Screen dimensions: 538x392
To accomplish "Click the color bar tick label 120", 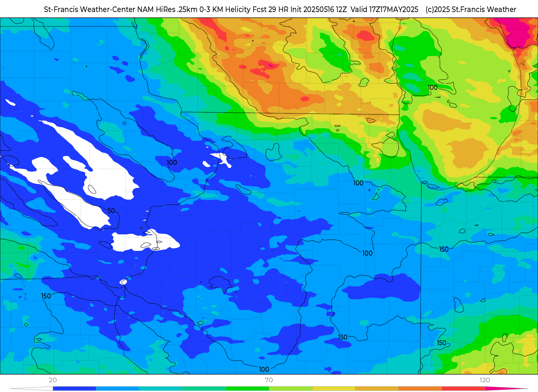I will tap(485, 380).
